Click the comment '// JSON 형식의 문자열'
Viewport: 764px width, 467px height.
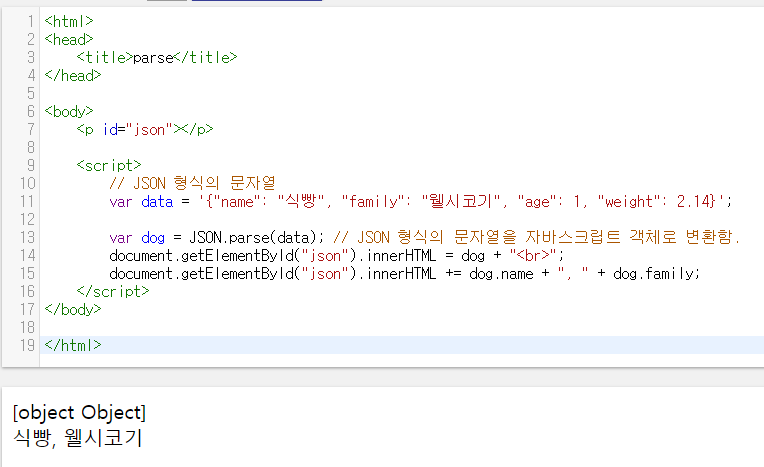[x=192, y=184]
